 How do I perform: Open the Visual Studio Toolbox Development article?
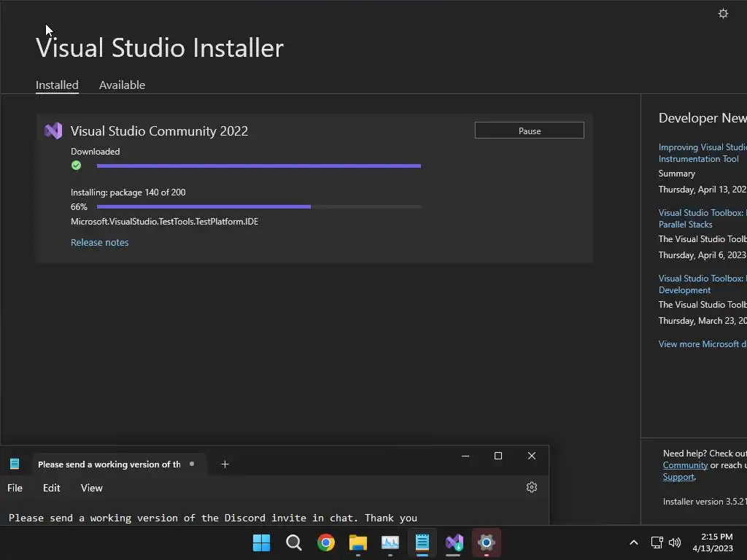(x=703, y=284)
